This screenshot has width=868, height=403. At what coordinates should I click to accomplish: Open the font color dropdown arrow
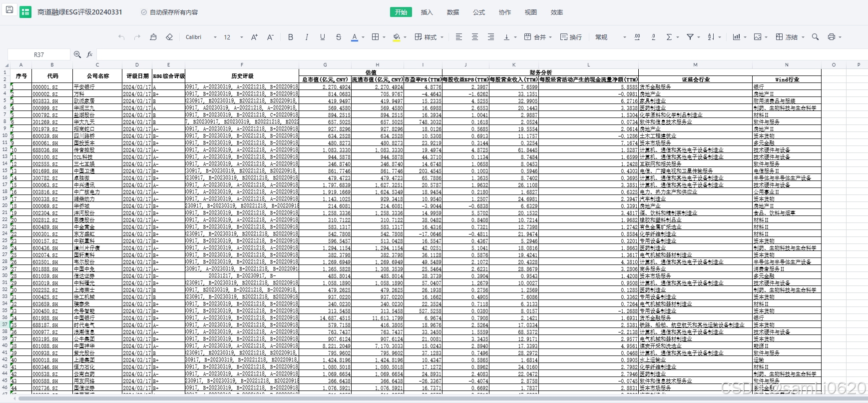[x=363, y=37]
